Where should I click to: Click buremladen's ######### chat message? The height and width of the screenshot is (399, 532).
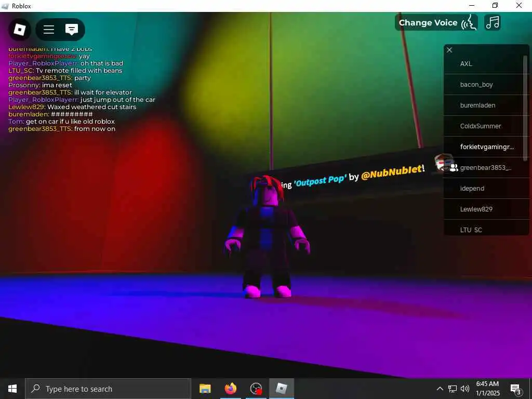click(x=50, y=114)
